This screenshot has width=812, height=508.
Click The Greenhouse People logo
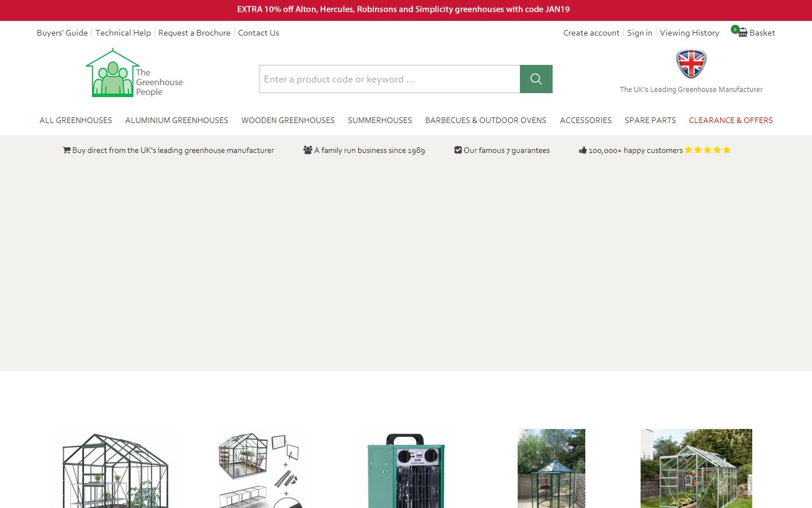point(134,73)
